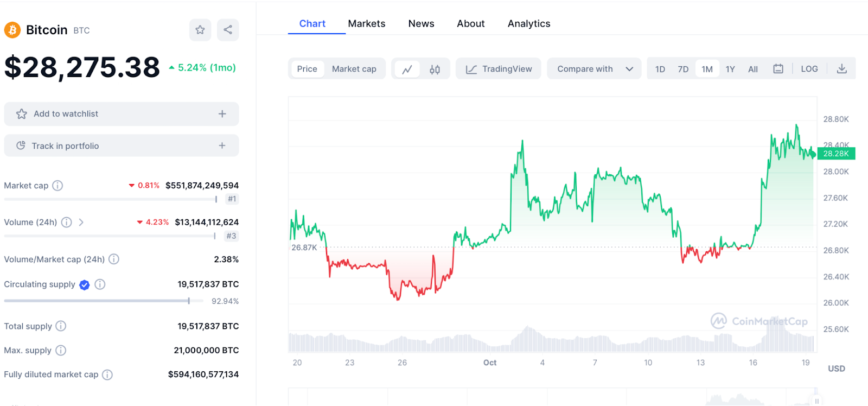868x406 pixels.
Task: Switch to candlestick chart icon
Action: click(435, 69)
